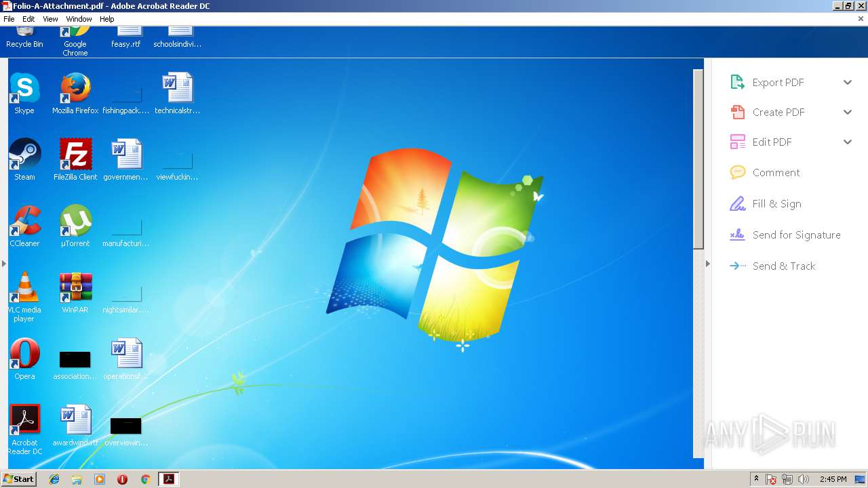Viewport: 868px width, 488px height.
Task: Open the Edit PDF tool icon
Action: [x=737, y=142]
